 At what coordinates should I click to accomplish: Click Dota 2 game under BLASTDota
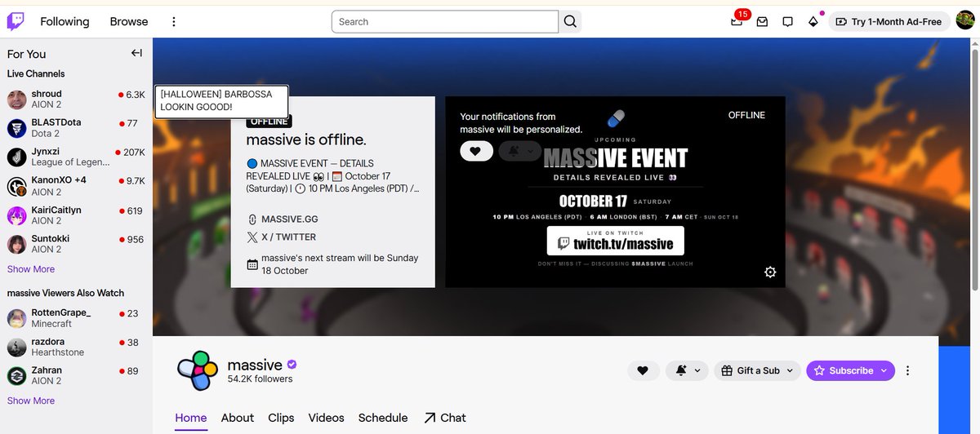[45, 134]
